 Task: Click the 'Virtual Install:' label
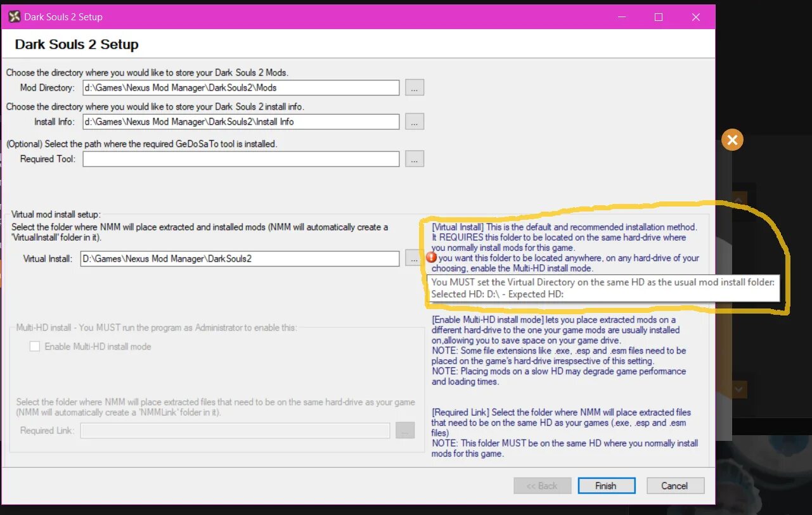point(48,258)
